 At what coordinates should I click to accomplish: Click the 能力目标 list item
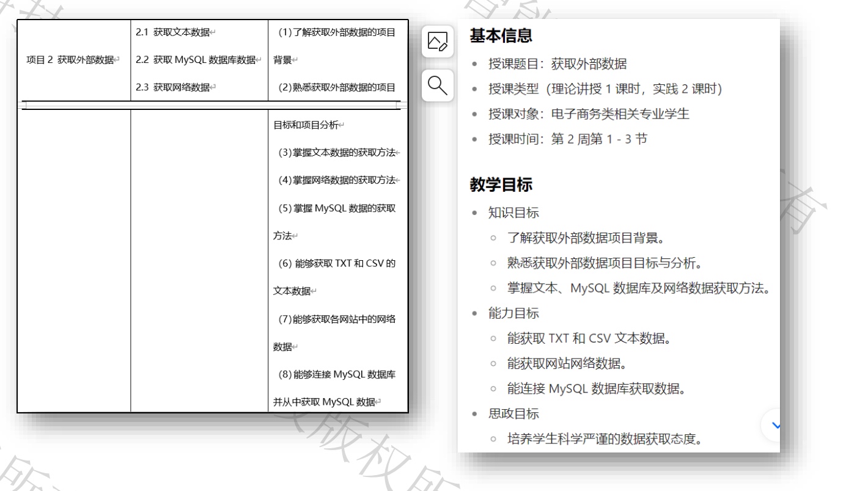click(513, 313)
